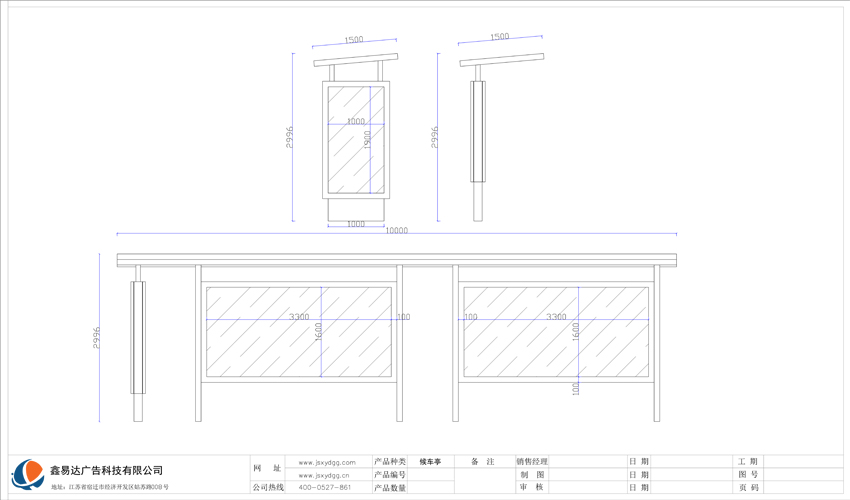Click the 日期 label beside 审核
The height and width of the screenshot is (500, 850).
(639, 488)
